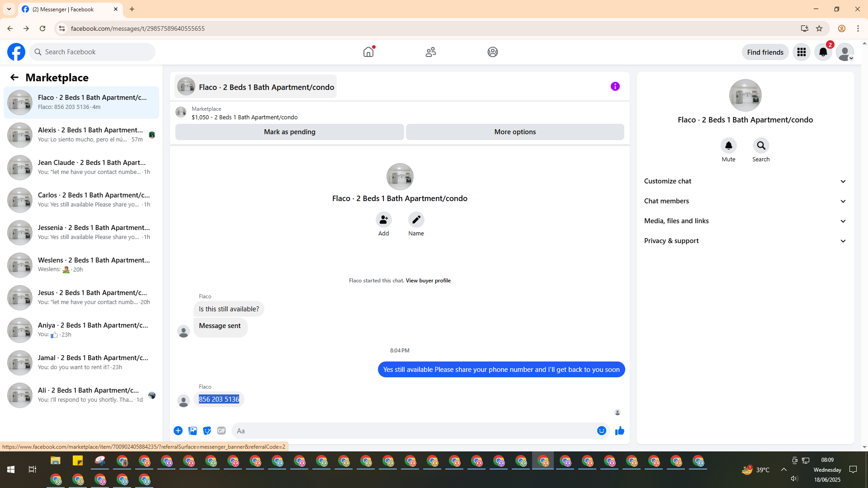Expand Media, files and links section

pyautogui.click(x=745, y=221)
